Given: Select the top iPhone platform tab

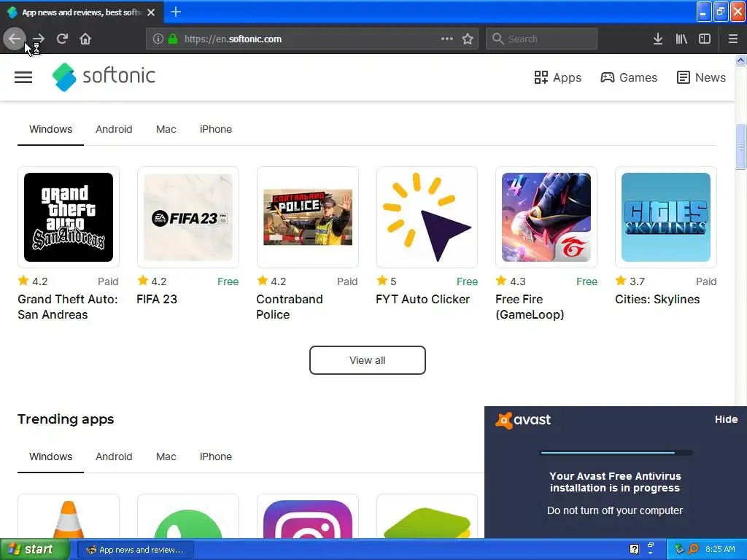Looking at the screenshot, I should pos(216,129).
